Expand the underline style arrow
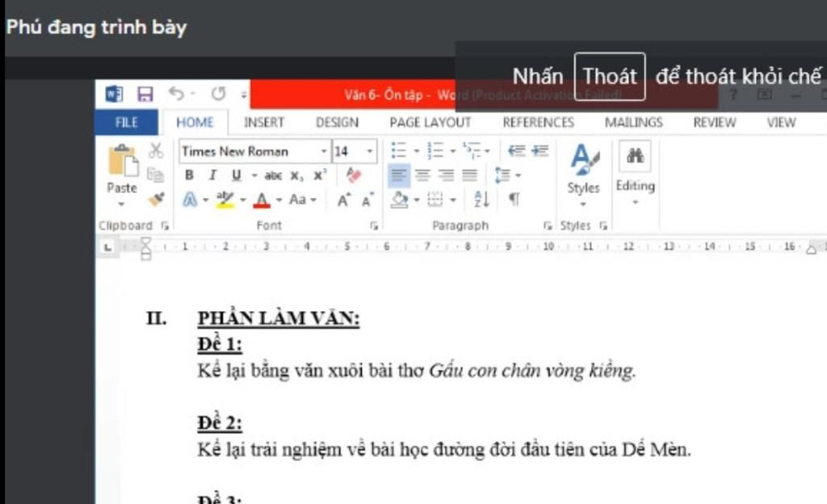The height and width of the screenshot is (504, 827). [x=254, y=175]
